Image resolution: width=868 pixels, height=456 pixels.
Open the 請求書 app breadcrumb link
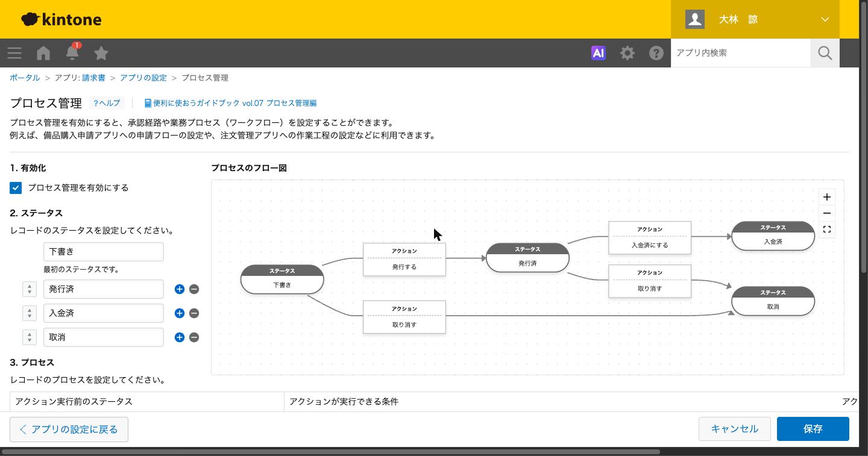coord(93,78)
